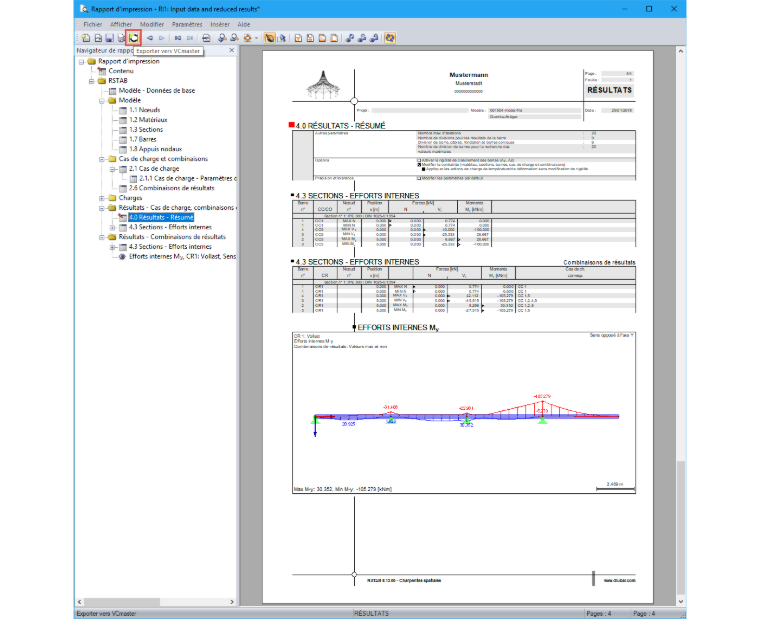Select 1.7 Barres tree item
This screenshot has height=619, width=760.
click(x=142, y=139)
